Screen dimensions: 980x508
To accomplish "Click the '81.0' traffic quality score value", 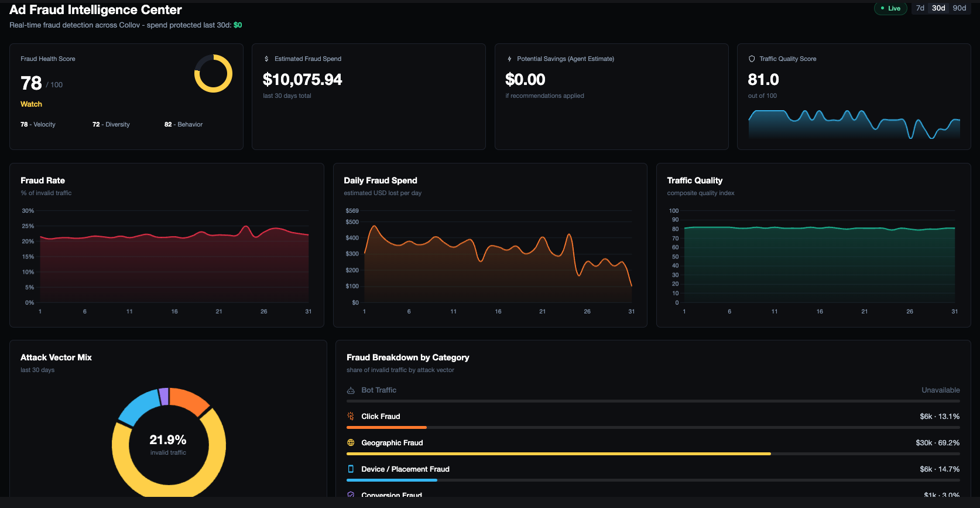I will click(763, 80).
